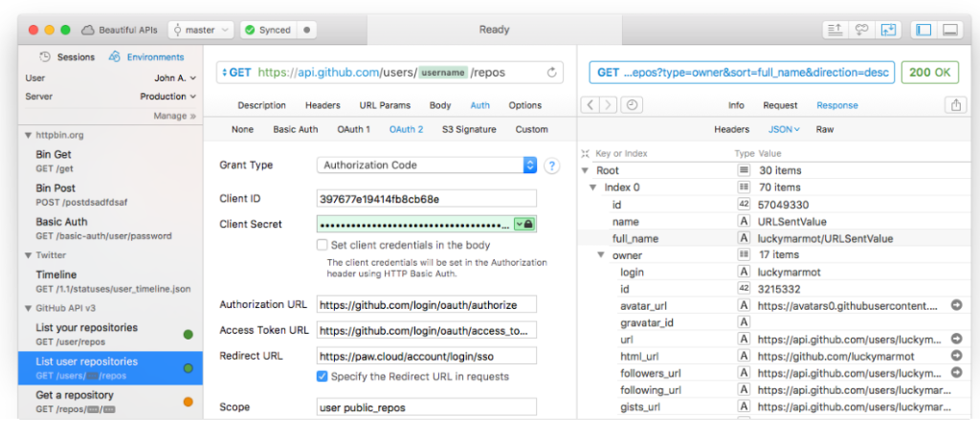Click the Scope field
Viewport: 980px width, 439px height.
coord(427,407)
